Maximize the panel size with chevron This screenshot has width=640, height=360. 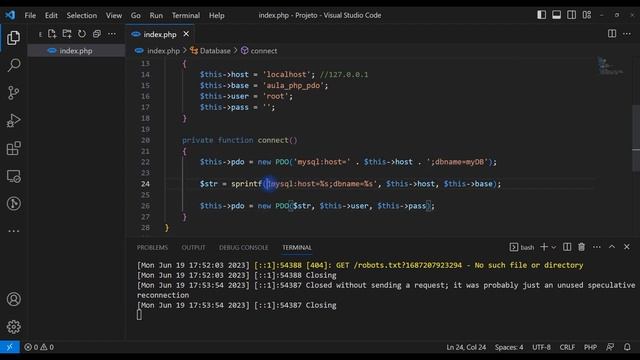611,247
